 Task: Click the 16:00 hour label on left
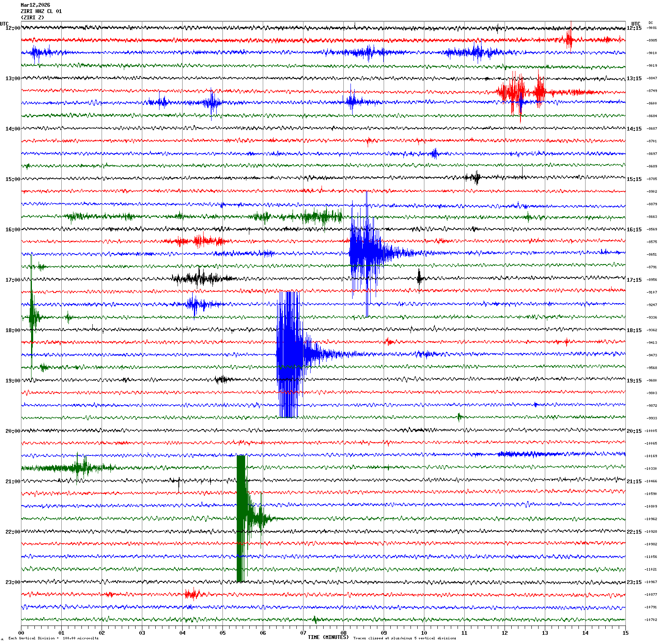13,230
